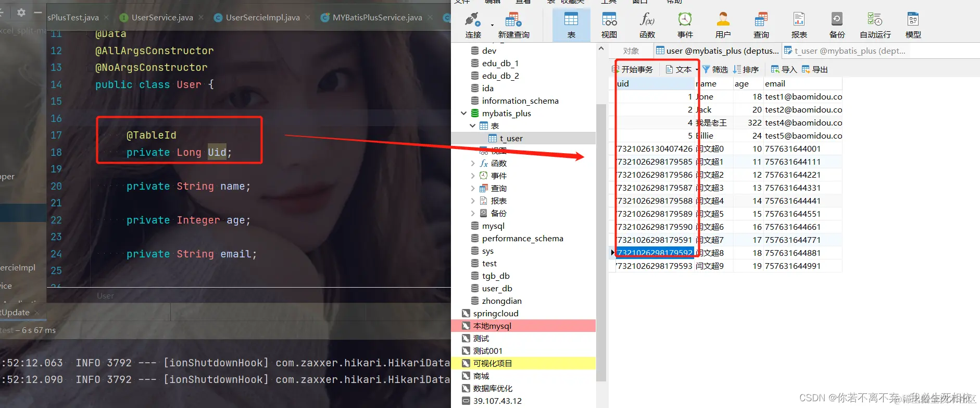Click the 闫文超9 name cell
980x408 pixels.
point(714,266)
